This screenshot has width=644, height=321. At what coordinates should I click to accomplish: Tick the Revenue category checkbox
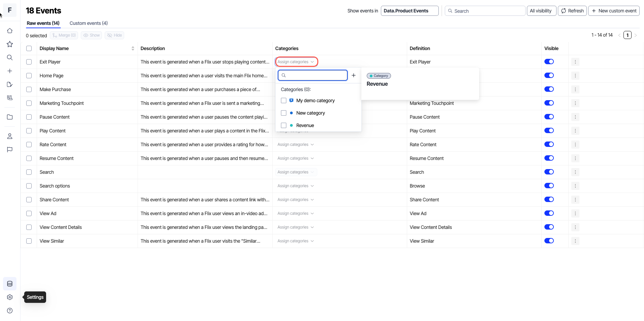coord(284,125)
